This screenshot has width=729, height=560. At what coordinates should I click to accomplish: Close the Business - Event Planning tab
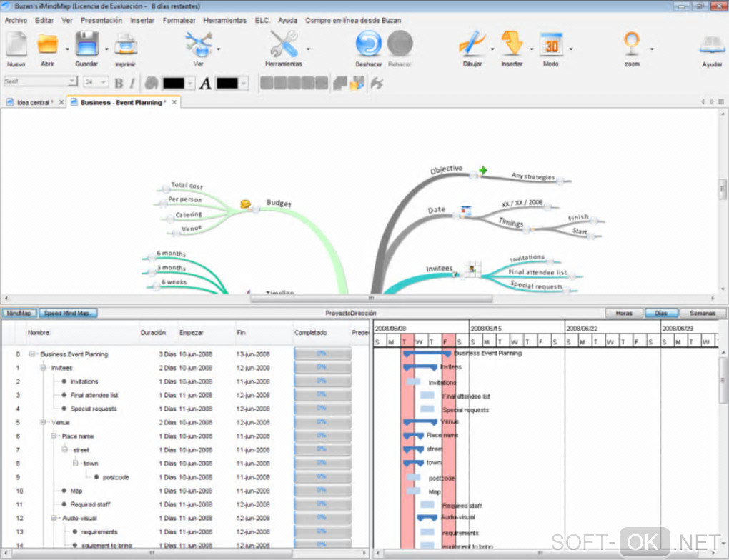174,102
